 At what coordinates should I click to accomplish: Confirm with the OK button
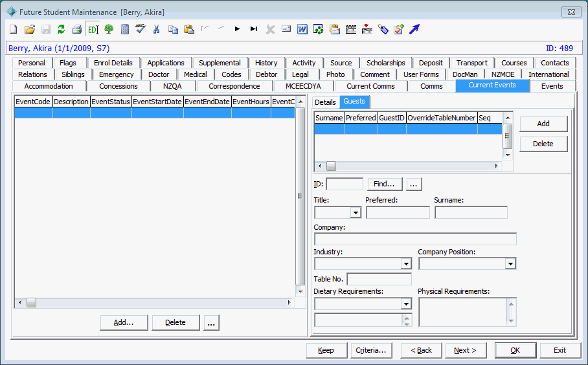coord(515,350)
